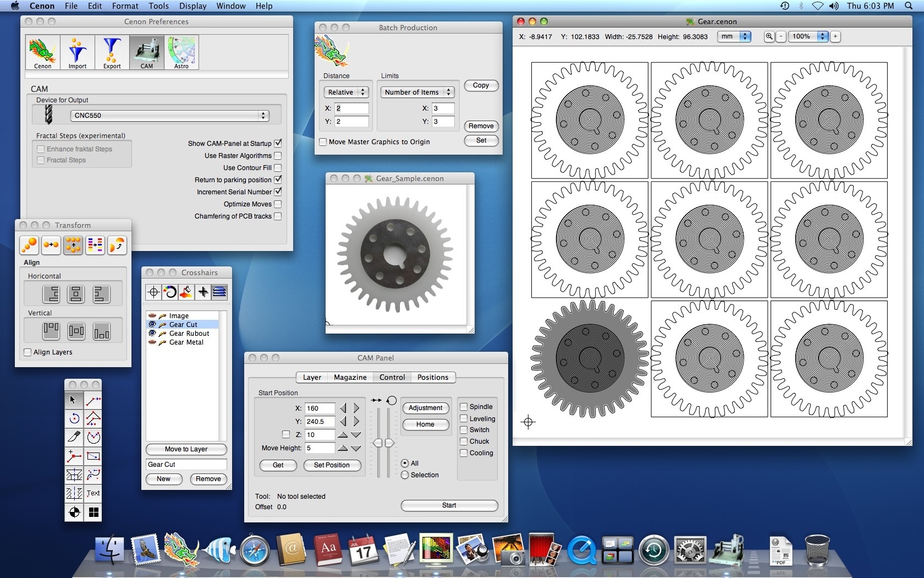Enable the Optimize Moves checkbox
The height and width of the screenshot is (578, 924).
click(278, 204)
